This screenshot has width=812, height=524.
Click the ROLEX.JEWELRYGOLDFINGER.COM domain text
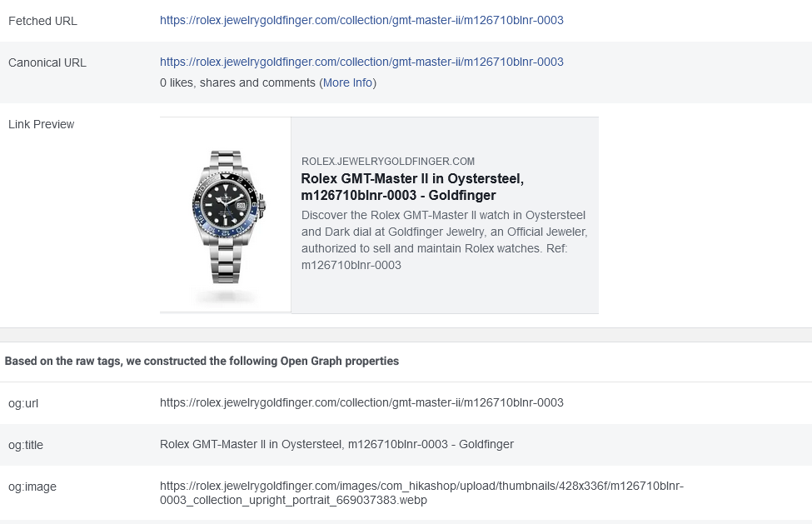(x=388, y=161)
